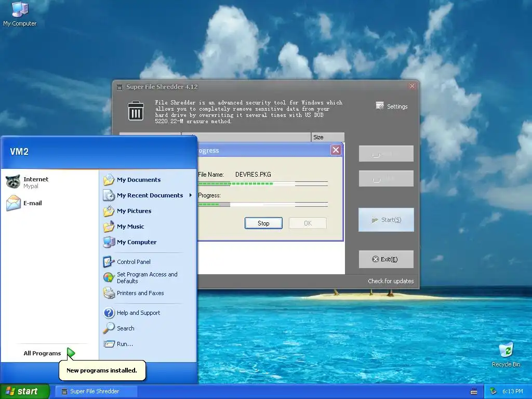Screen dimensions: 532x399
Task: Click the Run window icon
Action: click(109, 344)
